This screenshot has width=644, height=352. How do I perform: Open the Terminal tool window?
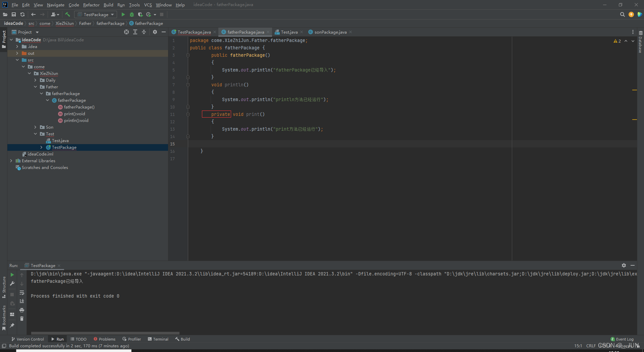click(x=158, y=339)
